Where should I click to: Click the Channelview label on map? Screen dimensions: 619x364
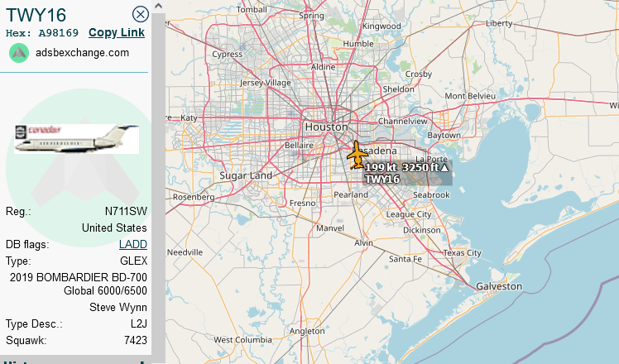[x=403, y=122]
